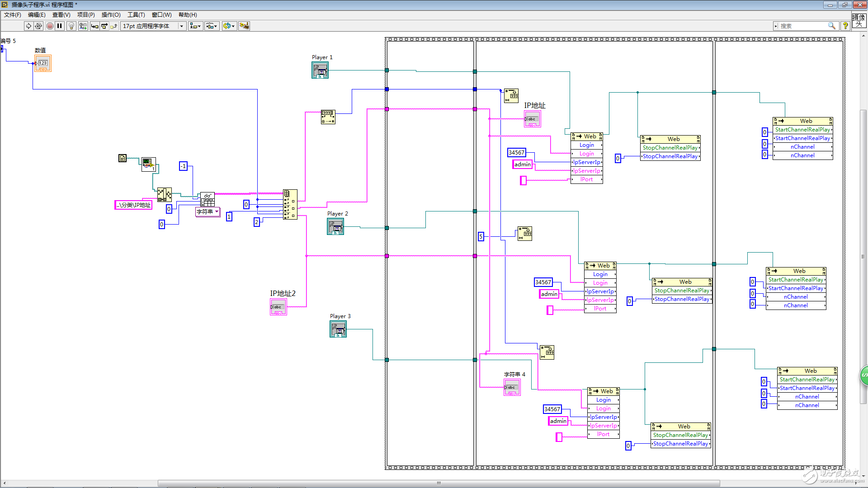The width and height of the screenshot is (868, 488).
Task: Select the VI path constant node
Action: click(123, 158)
